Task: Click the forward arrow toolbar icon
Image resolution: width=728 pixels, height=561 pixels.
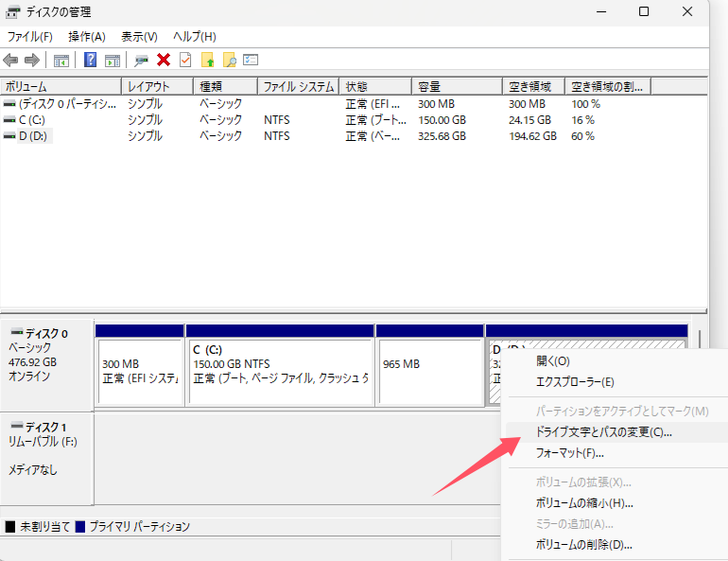Action: 32,60
